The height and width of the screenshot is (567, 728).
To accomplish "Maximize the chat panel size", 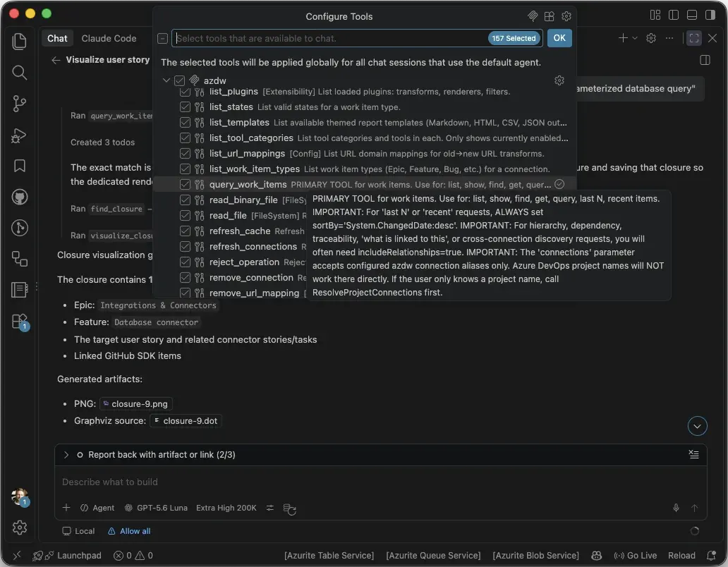I will [x=694, y=38].
